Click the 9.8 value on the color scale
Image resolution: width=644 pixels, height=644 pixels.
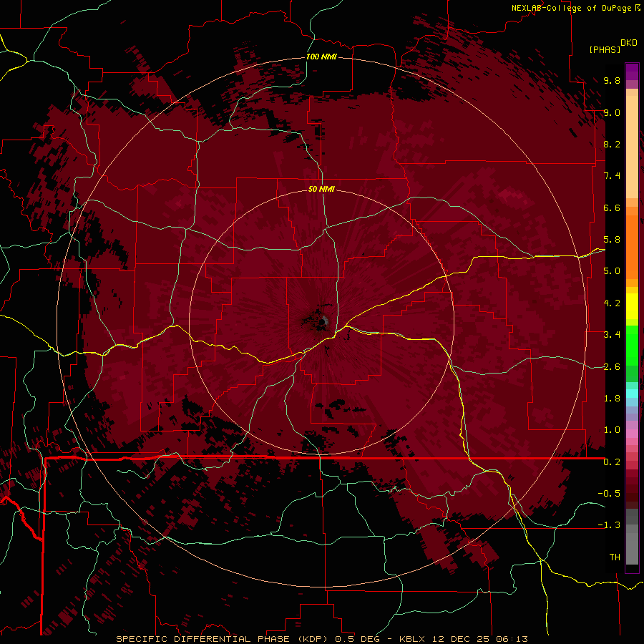(612, 80)
